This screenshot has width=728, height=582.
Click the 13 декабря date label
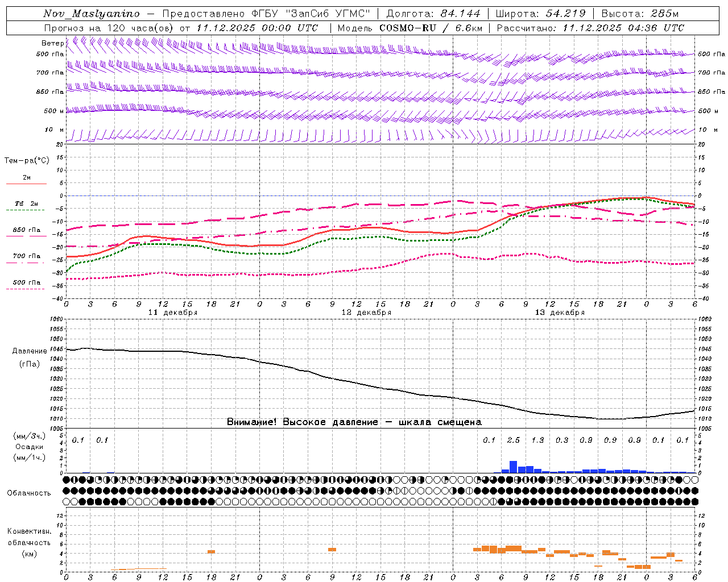(560, 313)
